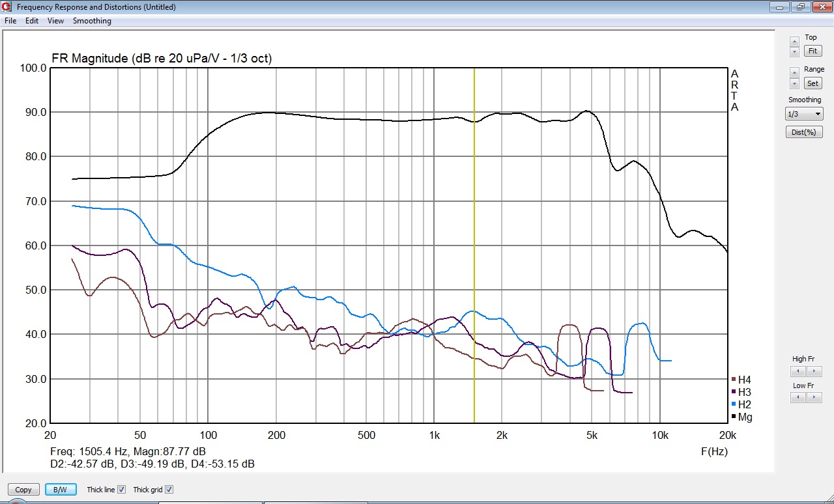
Task: Click the D2, D3, D4 distortion readout
Action: (x=152, y=464)
